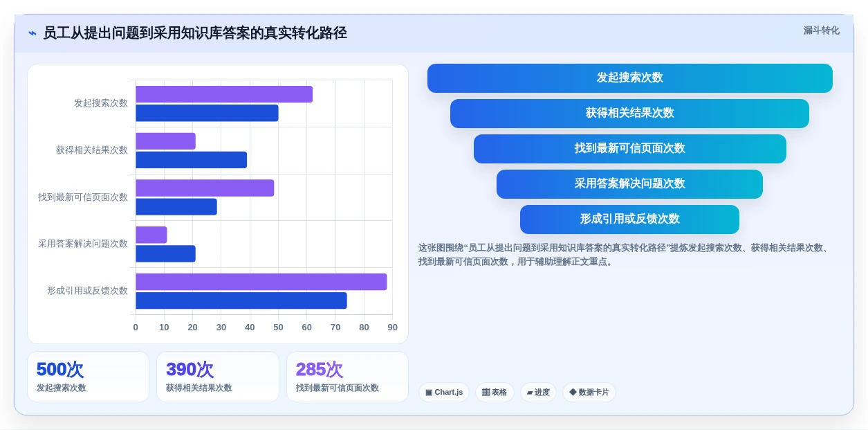Click the chart axis label 获得相关结果次数

pos(92,150)
